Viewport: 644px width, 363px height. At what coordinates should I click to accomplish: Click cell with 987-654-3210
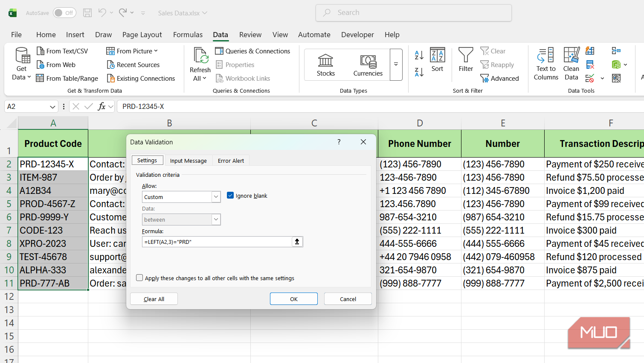(420, 217)
